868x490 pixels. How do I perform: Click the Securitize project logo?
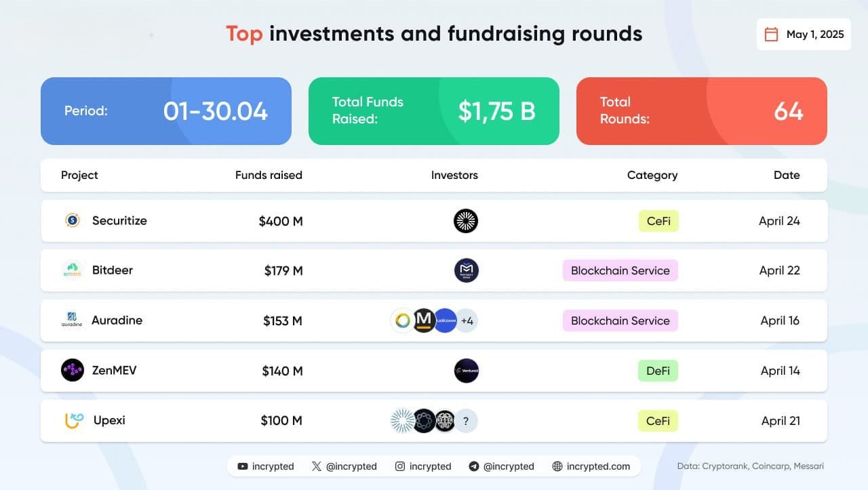pos(73,220)
